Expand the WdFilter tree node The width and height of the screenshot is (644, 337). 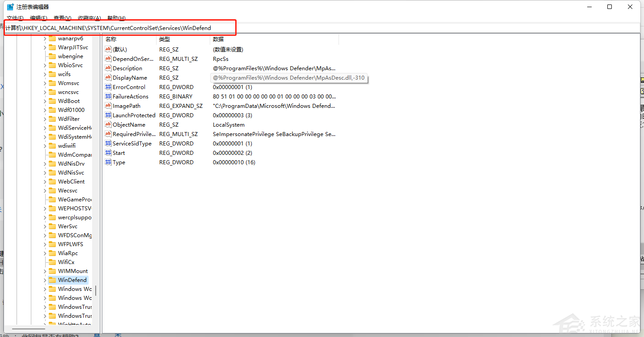pos(45,119)
